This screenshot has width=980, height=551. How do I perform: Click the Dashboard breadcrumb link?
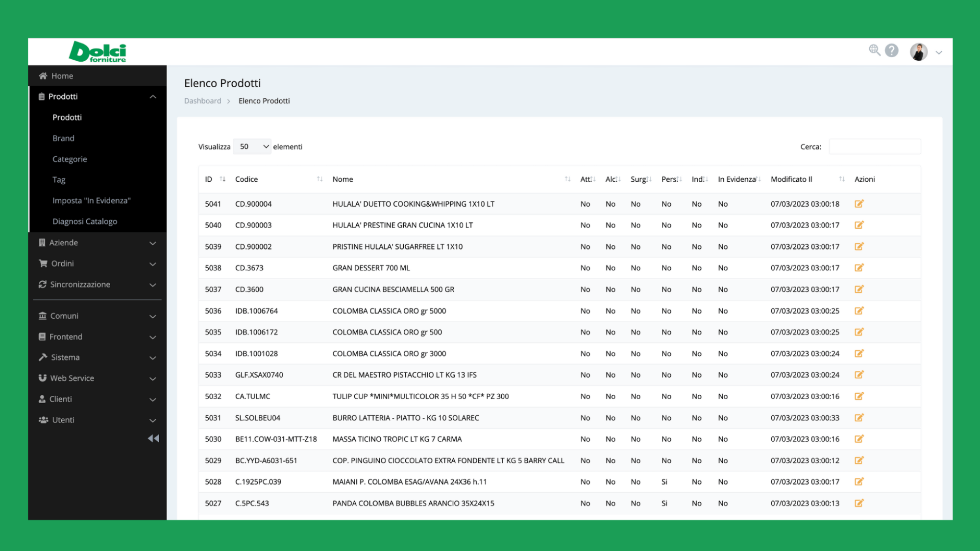(x=202, y=101)
